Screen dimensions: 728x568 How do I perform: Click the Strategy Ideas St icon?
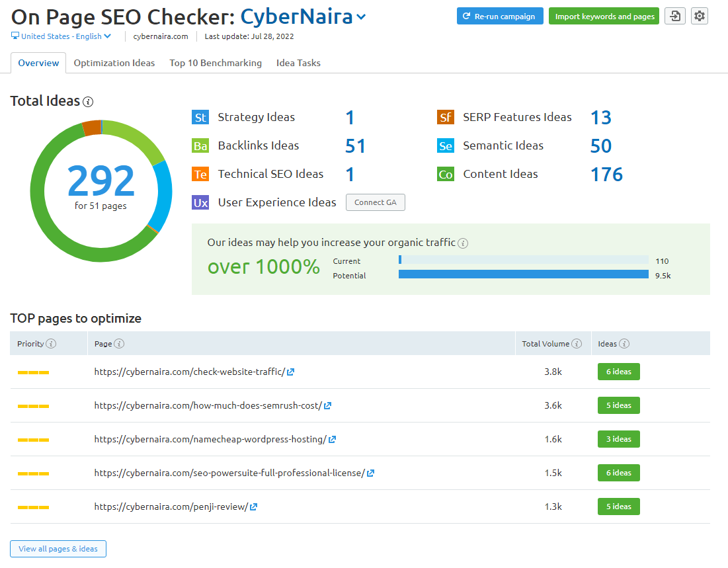click(x=200, y=117)
